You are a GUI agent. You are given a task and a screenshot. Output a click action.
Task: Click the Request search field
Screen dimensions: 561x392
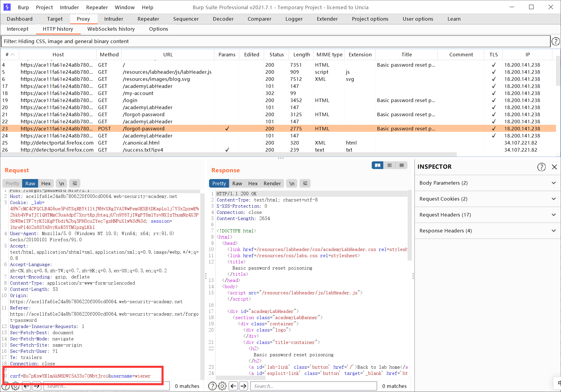click(x=106, y=386)
